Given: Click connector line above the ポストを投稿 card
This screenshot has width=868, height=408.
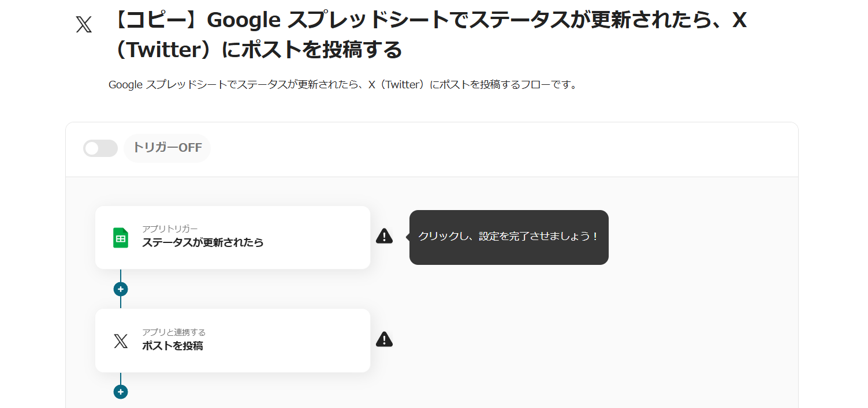Looking at the screenshot, I should pyautogui.click(x=121, y=302).
